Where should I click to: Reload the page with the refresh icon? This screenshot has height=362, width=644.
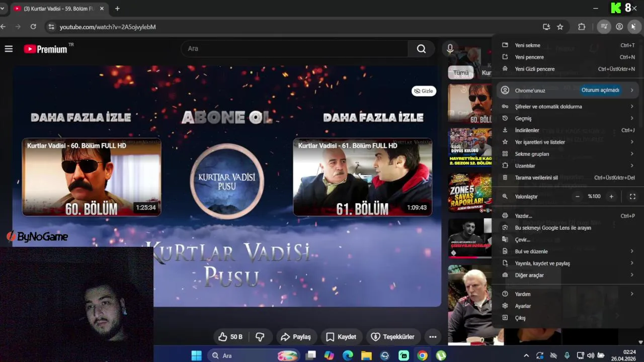[x=33, y=27]
